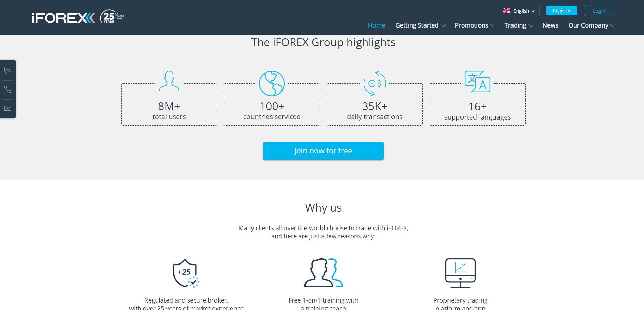Go to the Home page
Image resolution: width=644 pixels, height=310 pixels.
point(377,25)
